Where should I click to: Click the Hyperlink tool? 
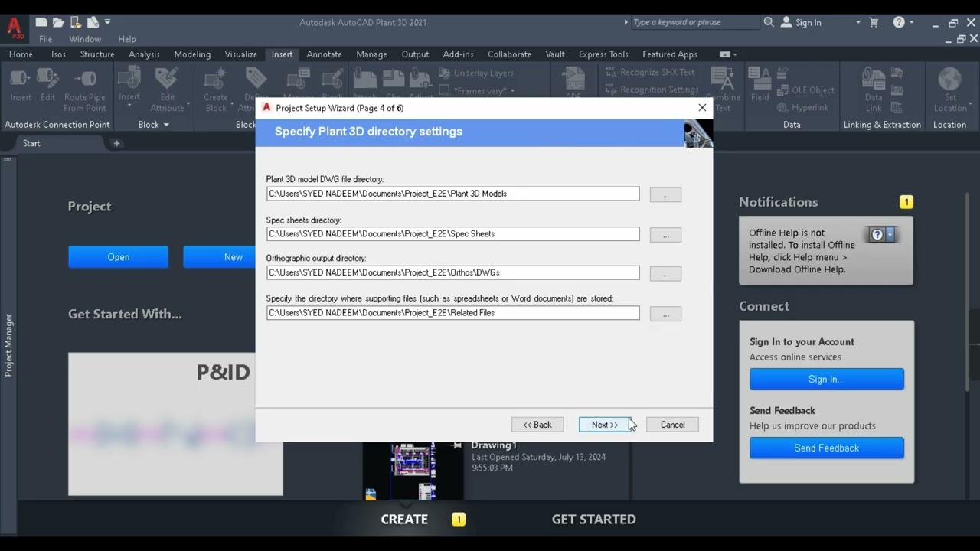click(x=803, y=108)
